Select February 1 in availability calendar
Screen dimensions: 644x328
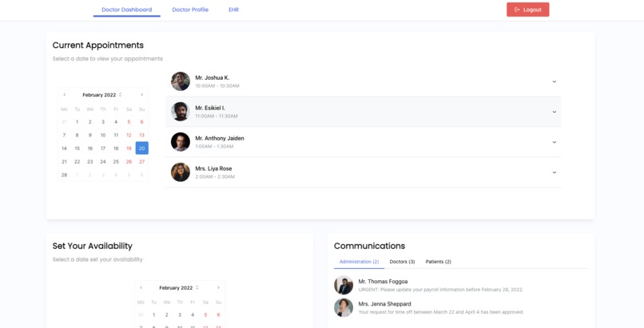[153, 315]
